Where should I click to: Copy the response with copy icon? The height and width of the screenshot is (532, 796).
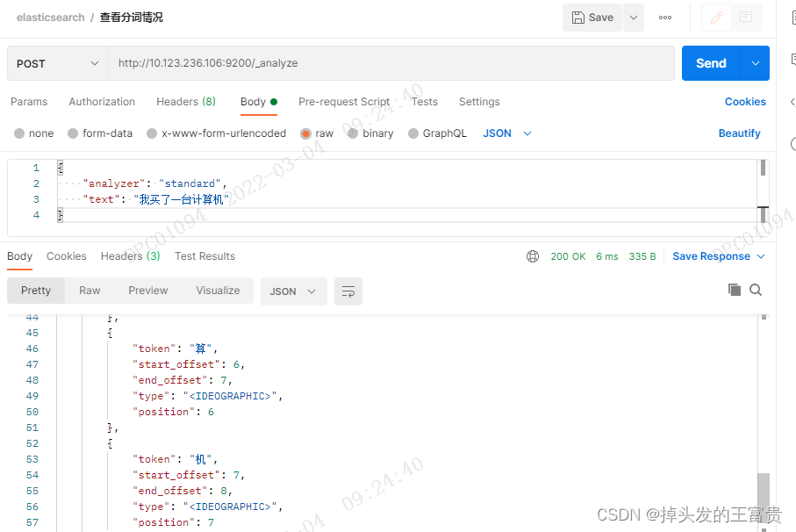point(734,290)
